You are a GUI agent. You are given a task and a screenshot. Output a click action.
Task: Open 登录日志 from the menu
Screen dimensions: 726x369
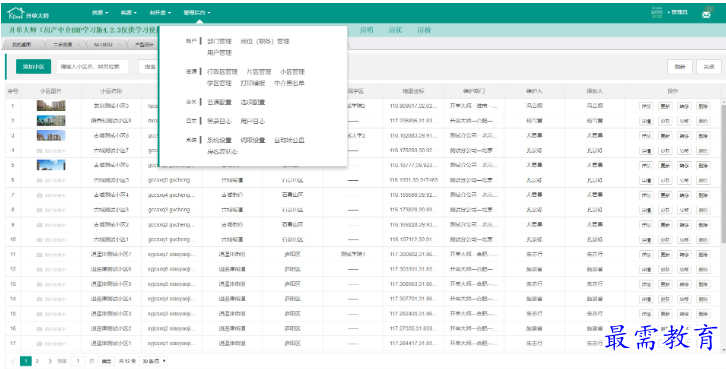[x=219, y=121]
